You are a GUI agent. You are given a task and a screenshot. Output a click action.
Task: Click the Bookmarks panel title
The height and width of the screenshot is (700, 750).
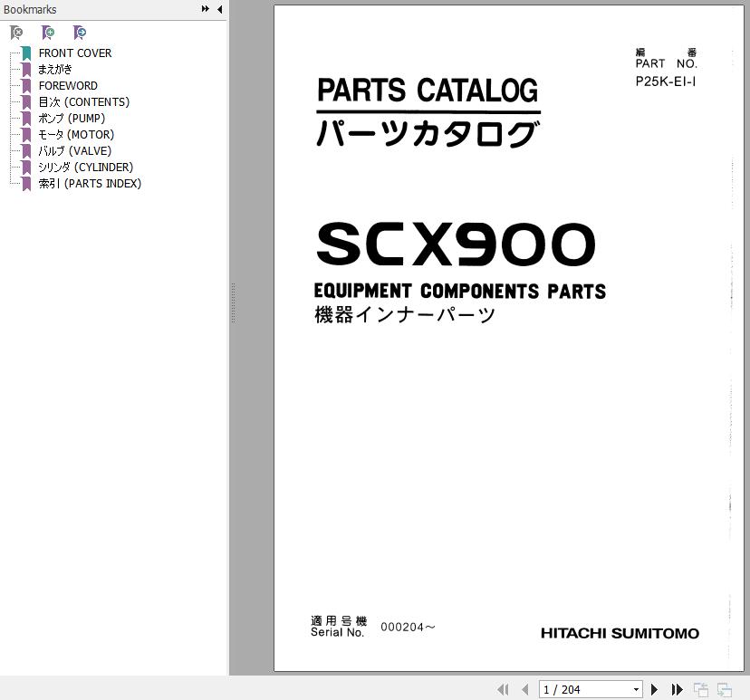pos(30,10)
